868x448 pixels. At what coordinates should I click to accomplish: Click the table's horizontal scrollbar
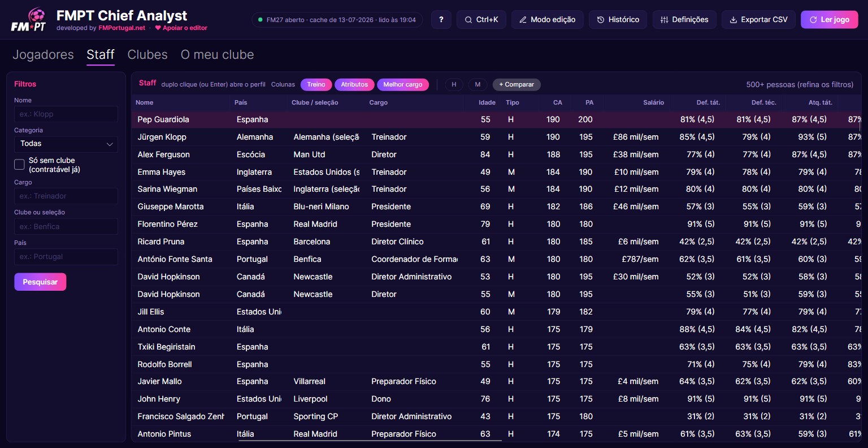point(370,440)
